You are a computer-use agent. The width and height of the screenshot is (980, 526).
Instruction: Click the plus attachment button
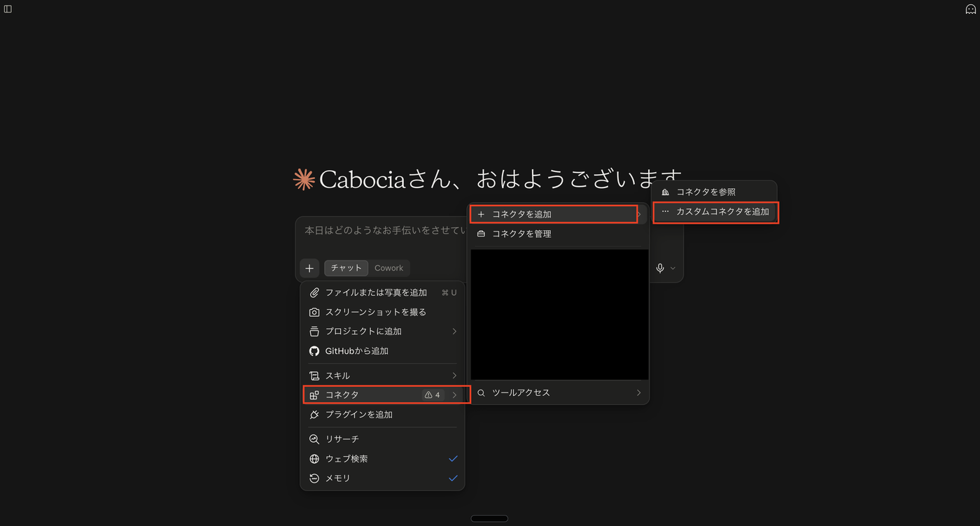click(309, 268)
